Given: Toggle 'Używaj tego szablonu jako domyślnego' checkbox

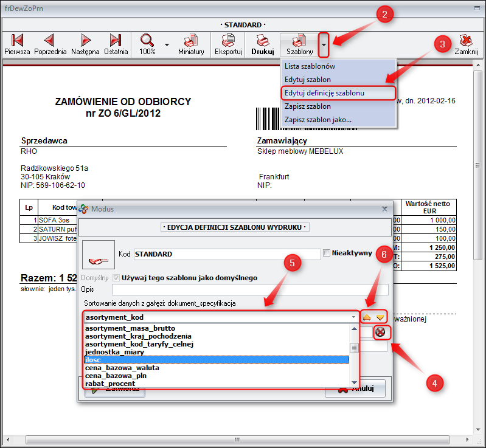Looking at the screenshot, I should tap(116, 278).
